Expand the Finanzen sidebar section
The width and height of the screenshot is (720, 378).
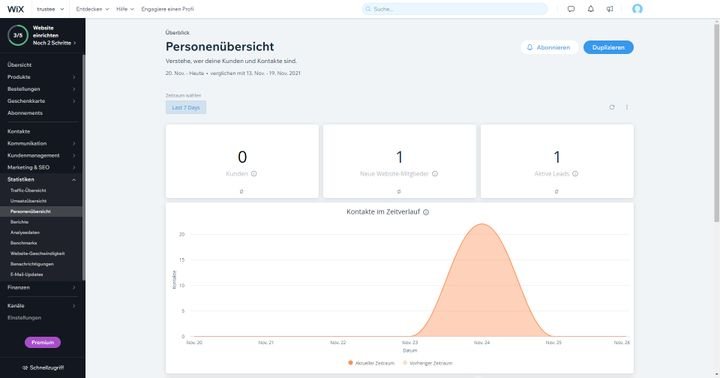[41, 287]
